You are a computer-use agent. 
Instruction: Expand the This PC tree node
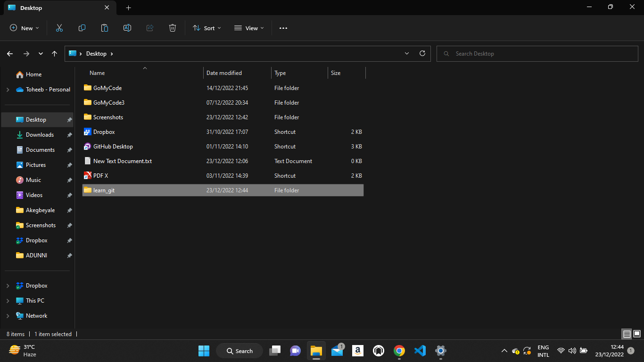[x=8, y=301]
